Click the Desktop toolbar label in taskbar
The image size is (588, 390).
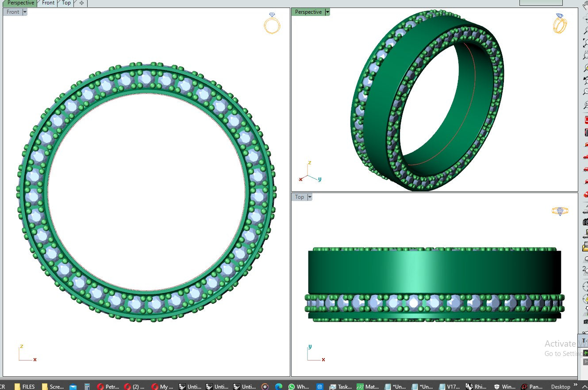pos(560,386)
